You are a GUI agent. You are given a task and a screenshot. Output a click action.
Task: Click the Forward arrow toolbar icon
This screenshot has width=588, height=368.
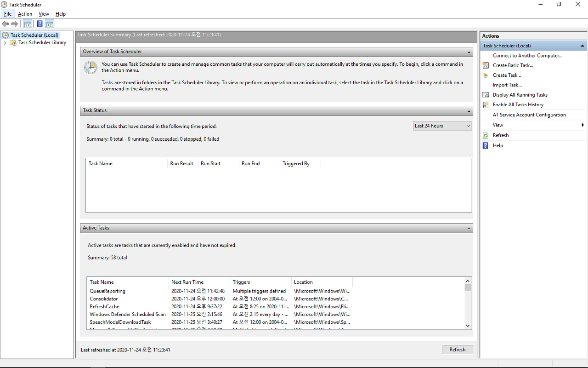(15, 24)
